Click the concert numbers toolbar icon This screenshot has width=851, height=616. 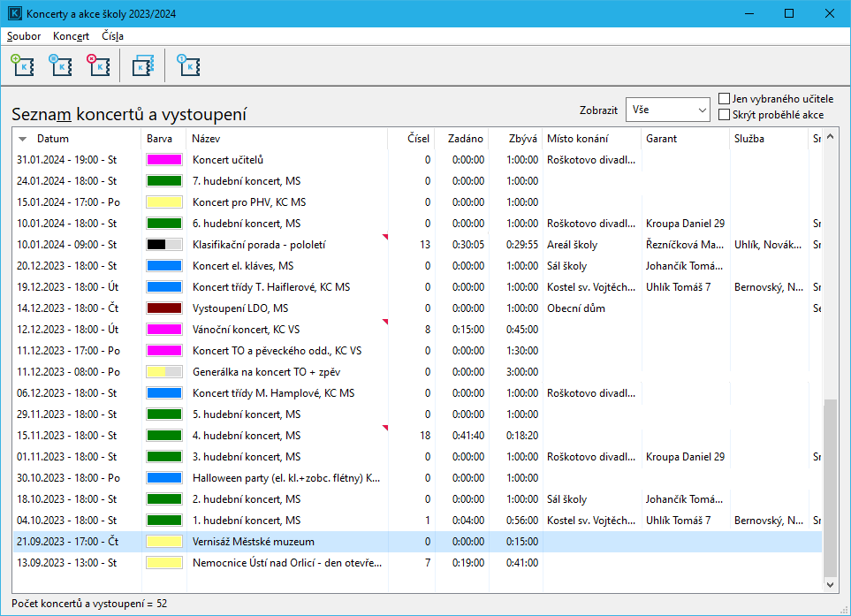187,66
